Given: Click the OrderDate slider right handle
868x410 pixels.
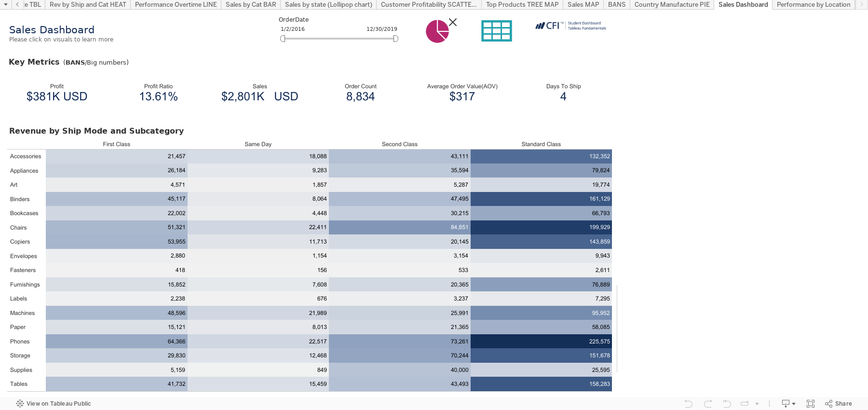Looking at the screenshot, I should (395, 39).
